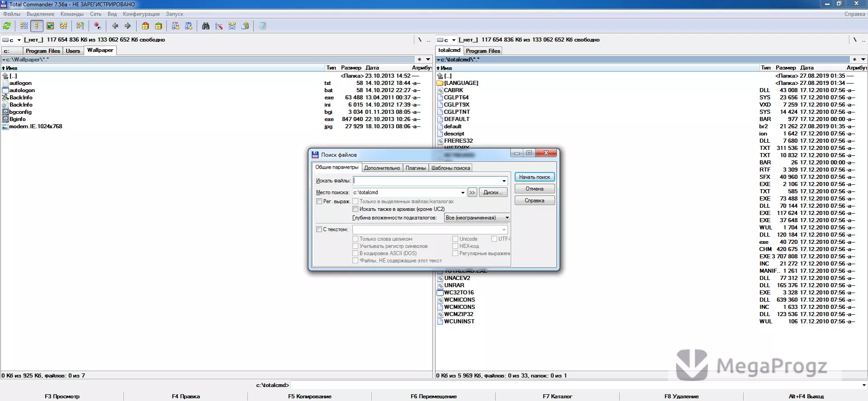Tick 'В кодировке ASCII (DOS)' checkbox
This screenshot has height=401, width=868.
tap(355, 253)
